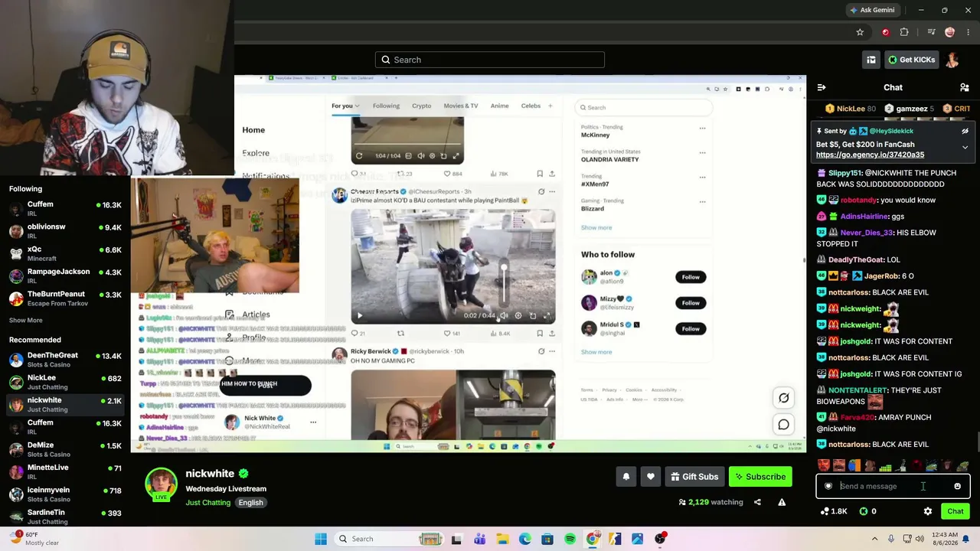980x551 pixels.
Task: Open xQc's Minecraft stream in sidebar
Action: [65, 253]
